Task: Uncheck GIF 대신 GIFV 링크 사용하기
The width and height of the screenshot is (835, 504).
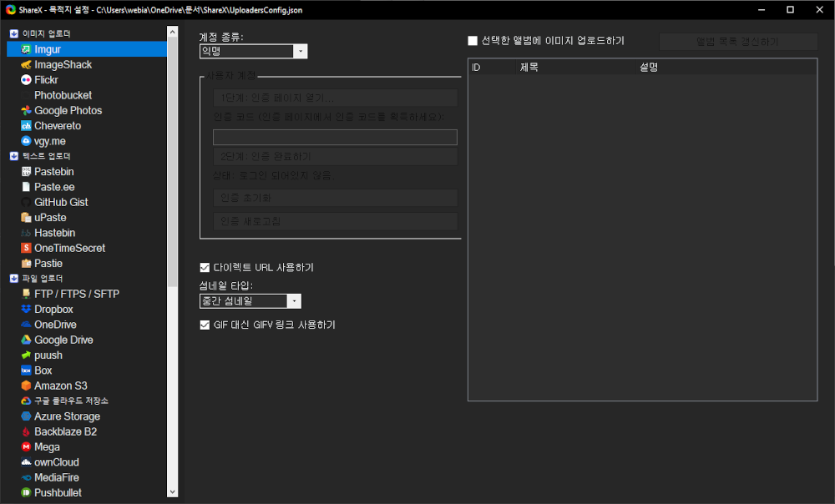Action: 205,325
